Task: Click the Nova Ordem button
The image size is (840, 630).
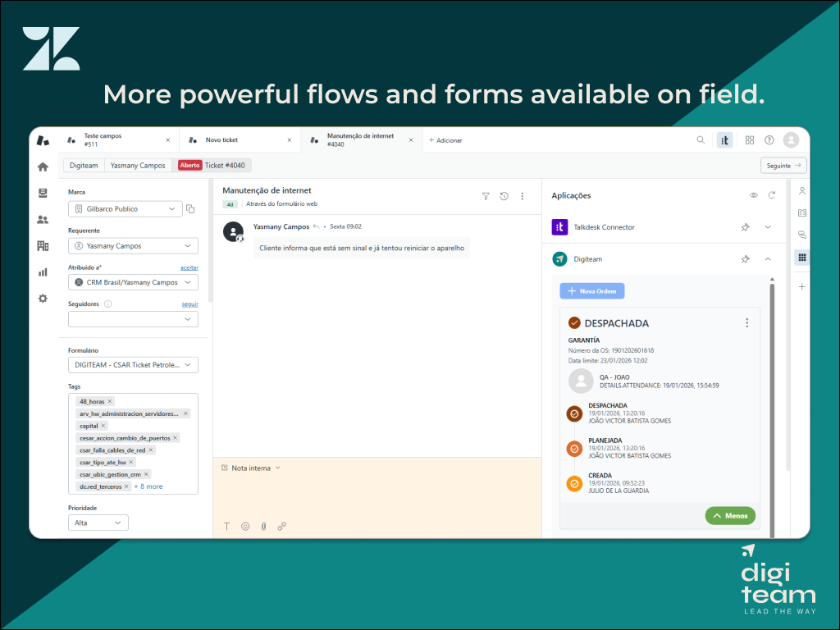Action: (592, 291)
